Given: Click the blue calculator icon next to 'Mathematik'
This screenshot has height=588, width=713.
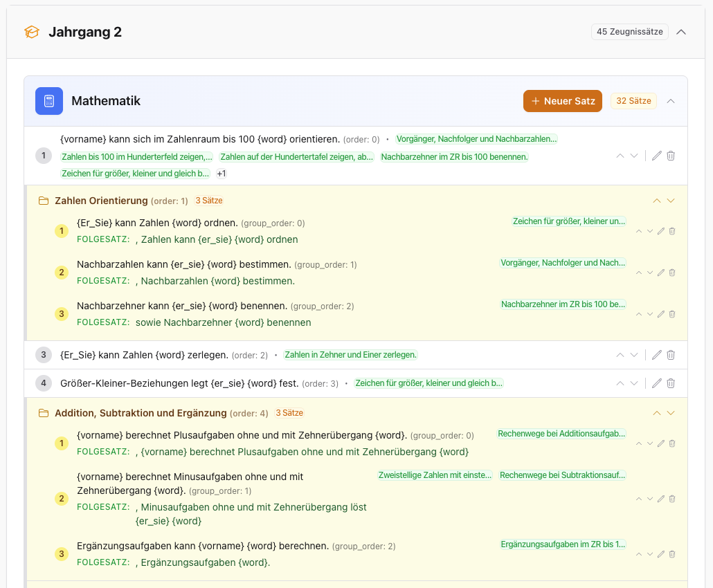Looking at the screenshot, I should click(48, 100).
